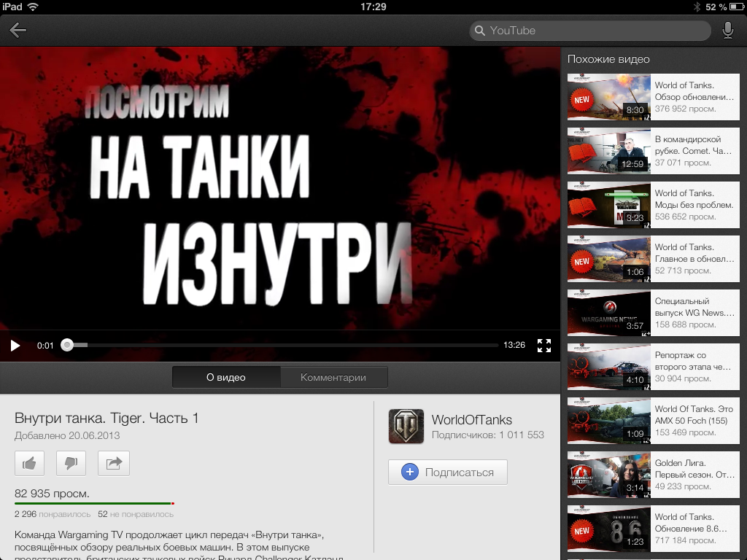
Task: Open the WorldOfTanks channel avatar
Action: [406, 426]
